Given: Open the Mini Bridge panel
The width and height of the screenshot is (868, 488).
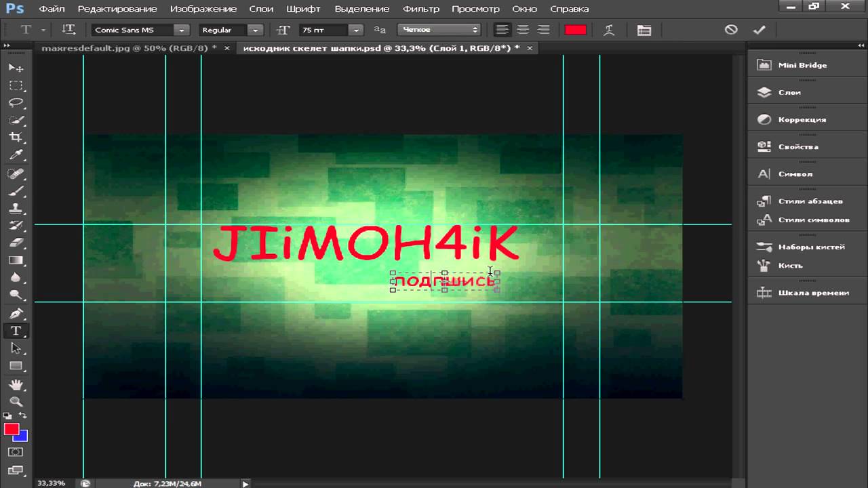Looking at the screenshot, I should click(802, 65).
